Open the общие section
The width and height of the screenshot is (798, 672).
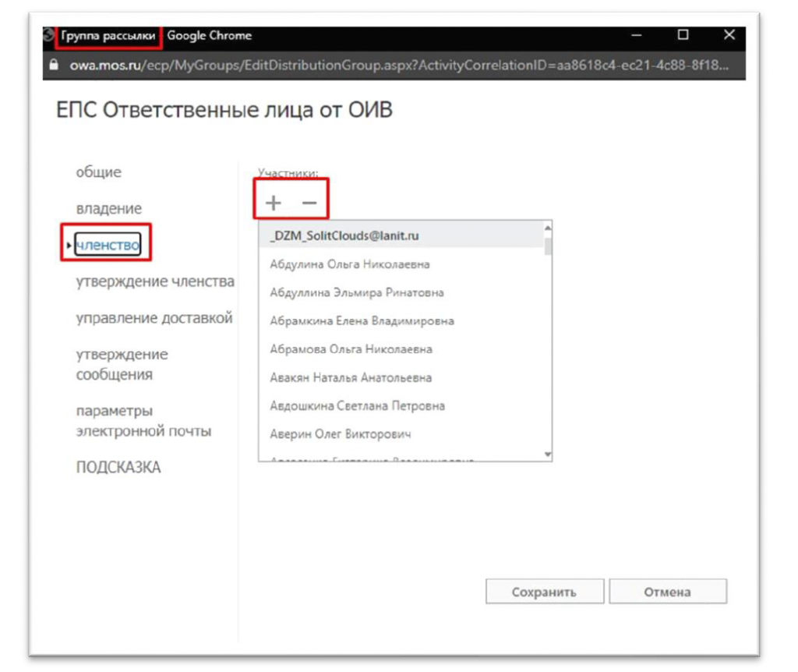click(98, 172)
